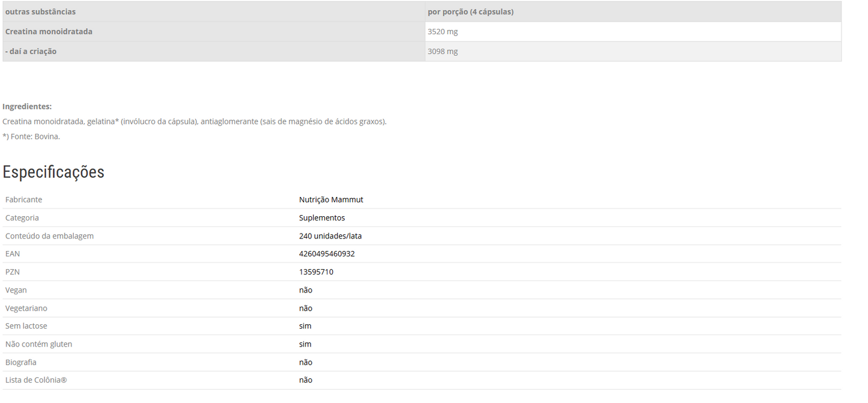
Task: Click the '240 unidades/lata' value
Action: click(x=330, y=236)
